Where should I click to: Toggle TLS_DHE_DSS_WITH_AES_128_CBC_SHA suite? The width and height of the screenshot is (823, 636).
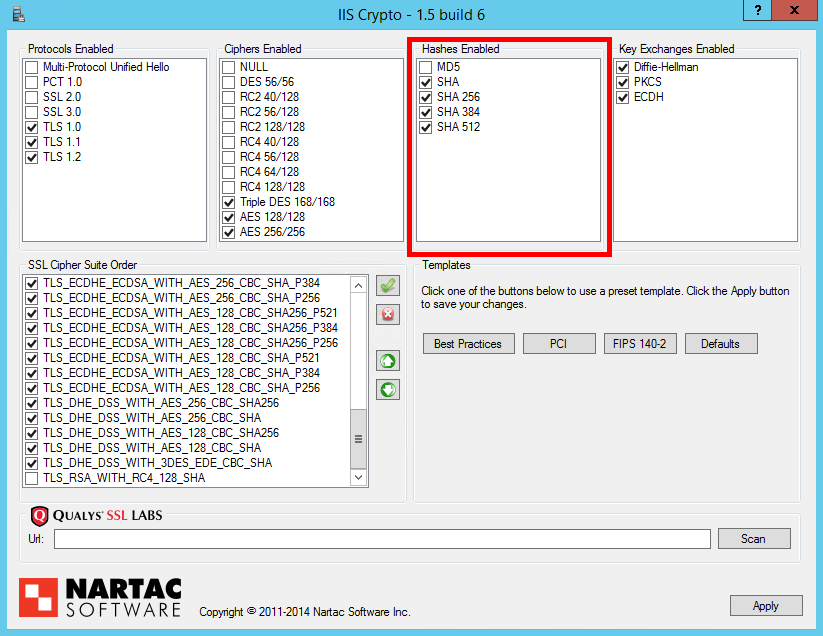(32, 448)
